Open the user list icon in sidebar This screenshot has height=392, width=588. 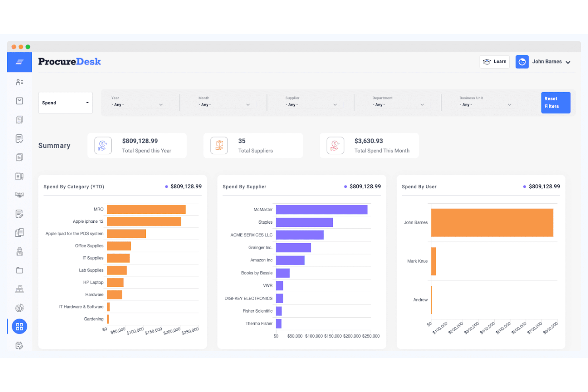19,82
